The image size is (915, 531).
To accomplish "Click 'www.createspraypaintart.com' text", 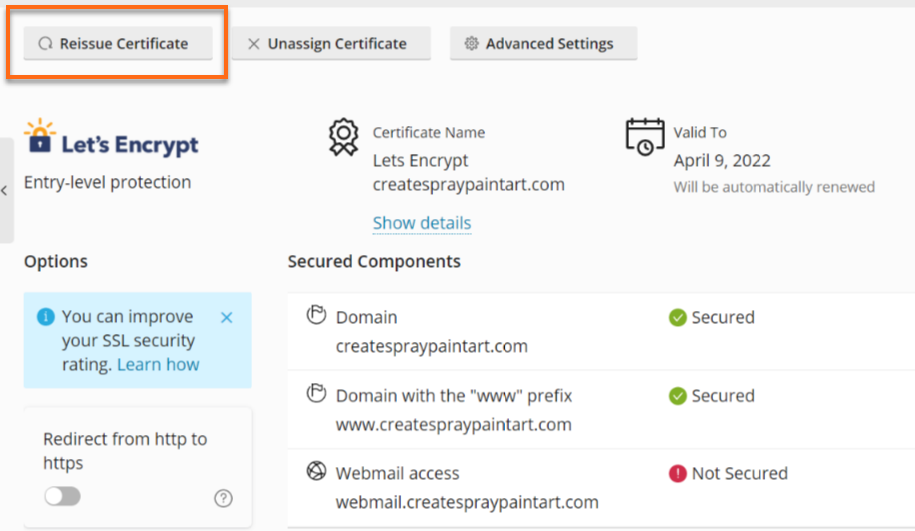I will [453, 424].
